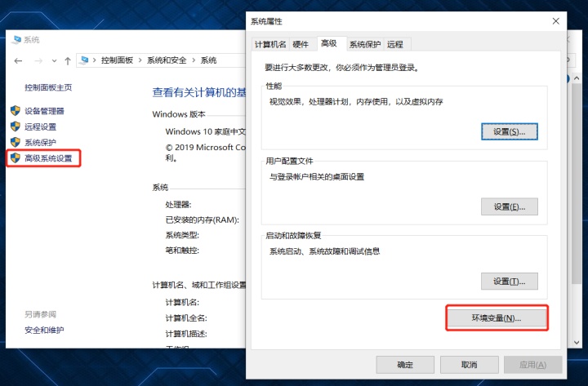
Task: Click the back arrow in the 系统 window
Action: [x=18, y=60]
